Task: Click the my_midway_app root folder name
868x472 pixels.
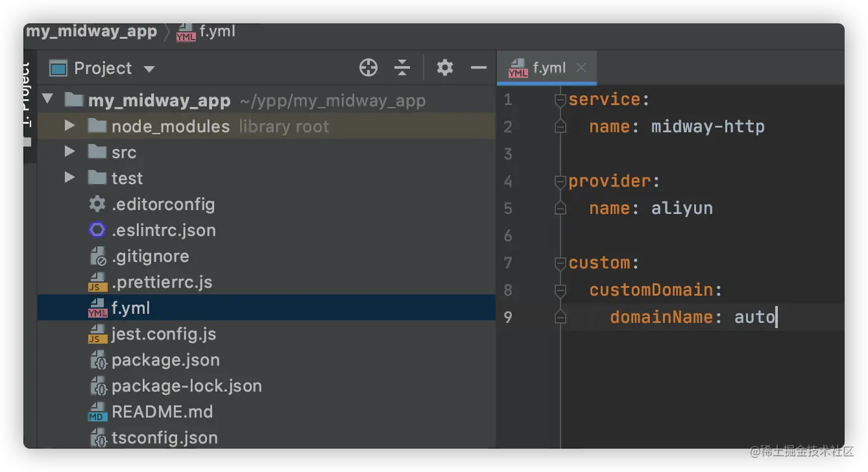Action: pyautogui.click(x=159, y=100)
